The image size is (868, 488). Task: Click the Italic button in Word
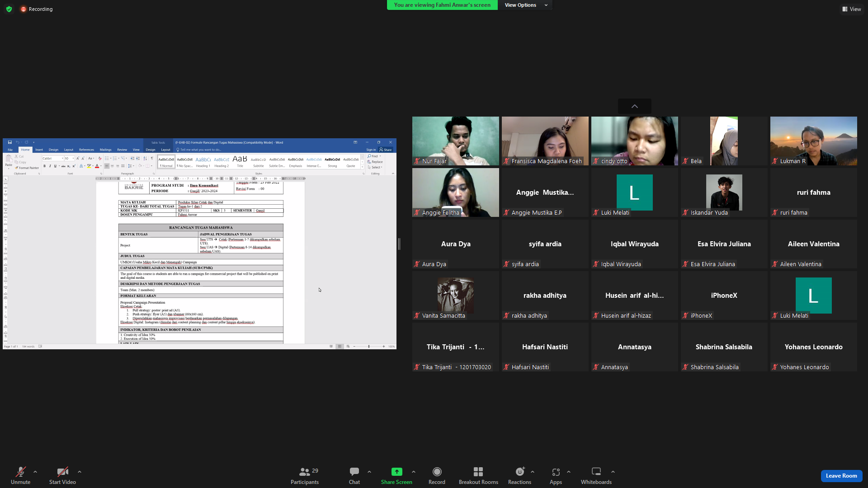point(50,166)
